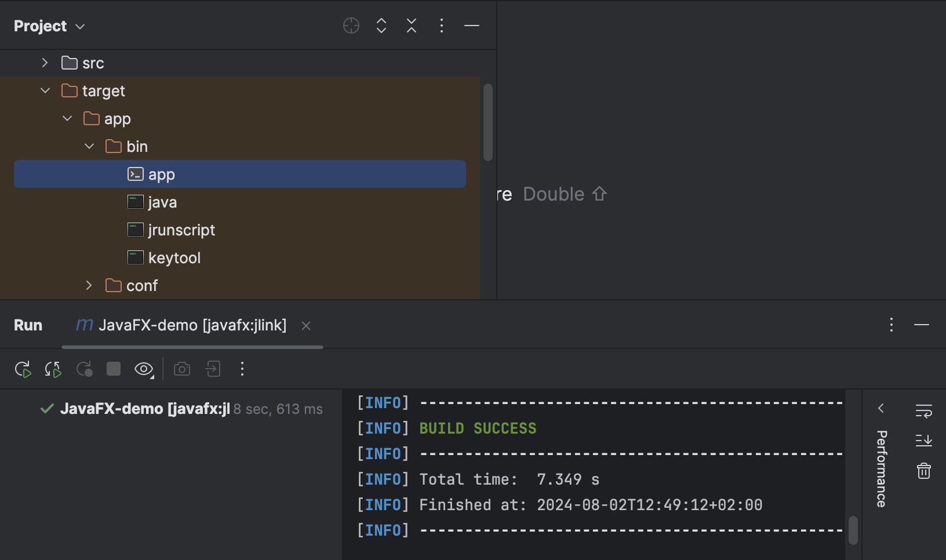Clear the run console output
This screenshot has height=560, width=946.
pyautogui.click(x=924, y=471)
